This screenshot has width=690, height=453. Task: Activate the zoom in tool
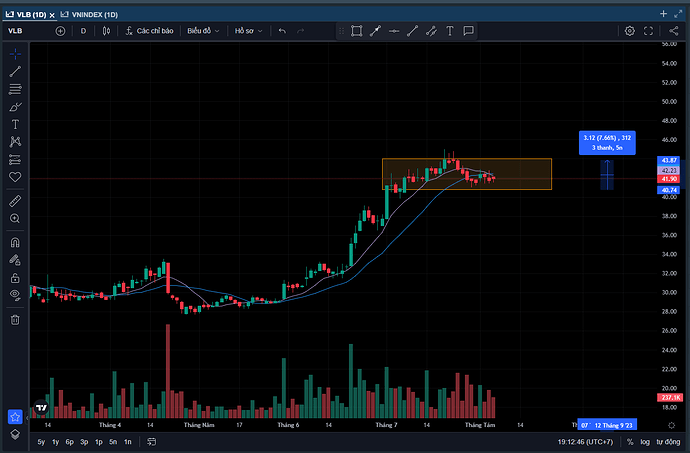point(15,218)
